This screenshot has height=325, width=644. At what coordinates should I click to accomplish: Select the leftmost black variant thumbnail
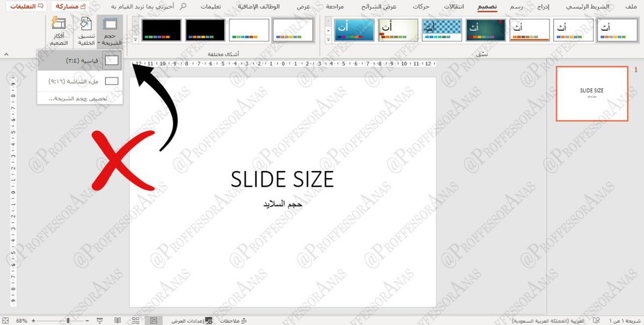[x=161, y=30]
